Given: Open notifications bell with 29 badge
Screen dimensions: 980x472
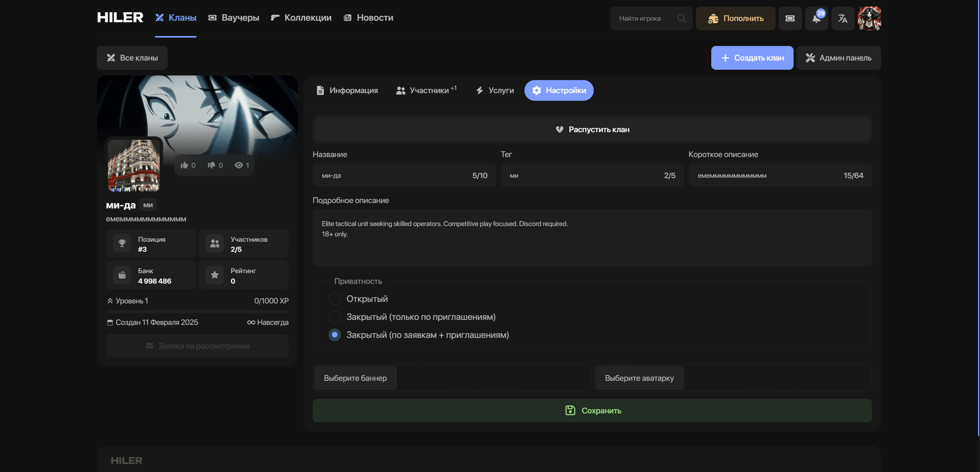Looking at the screenshot, I should pyautogui.click(x=817, y=18).
